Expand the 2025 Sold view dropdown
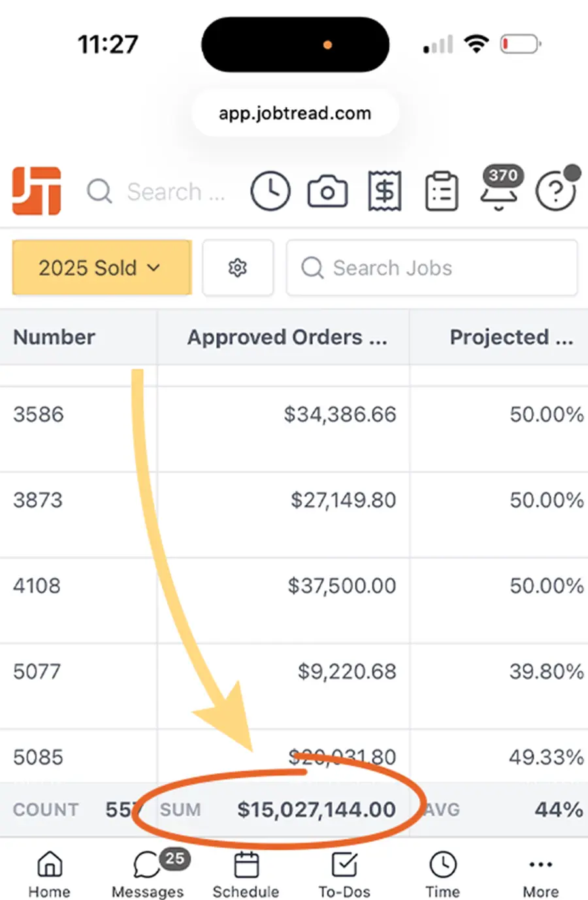588x900 pixels. 101,268
